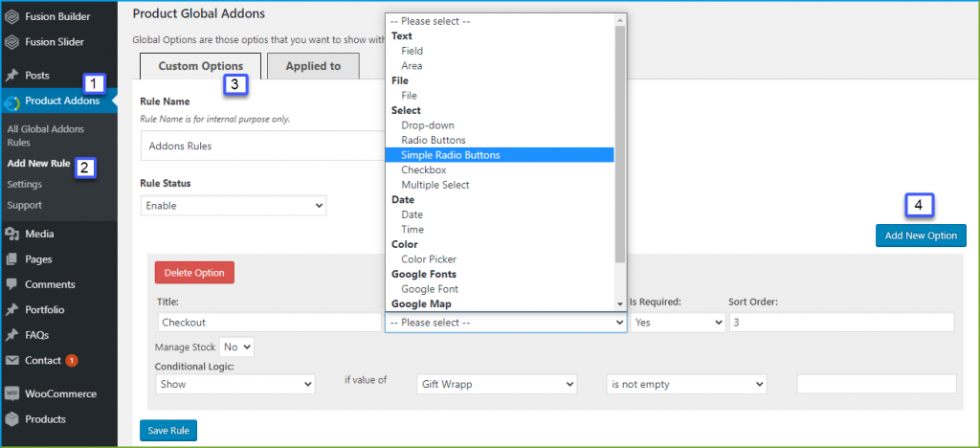Click the Portfolio pin icon
The image size is (980, 448).
point(11,310)
